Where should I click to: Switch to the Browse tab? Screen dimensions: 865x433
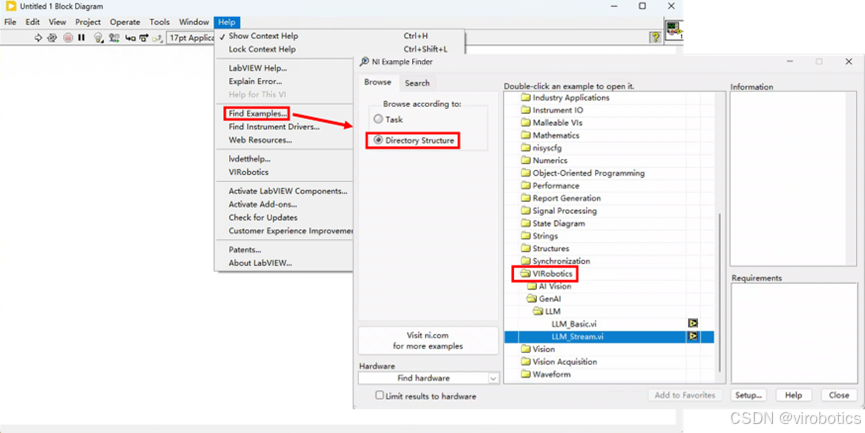[x=378, y=82]
